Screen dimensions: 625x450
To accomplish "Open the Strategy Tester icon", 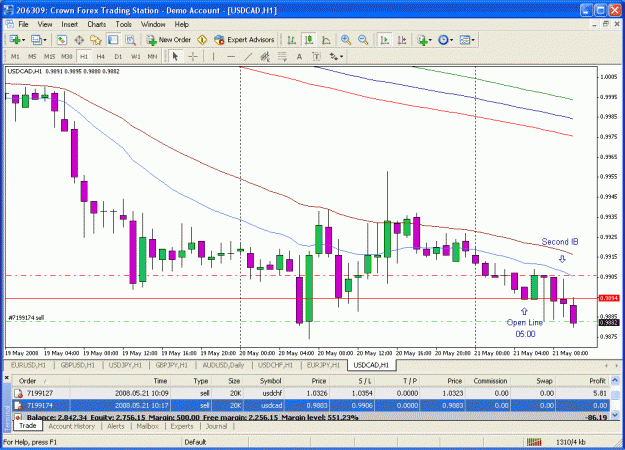I will (130, 40).
